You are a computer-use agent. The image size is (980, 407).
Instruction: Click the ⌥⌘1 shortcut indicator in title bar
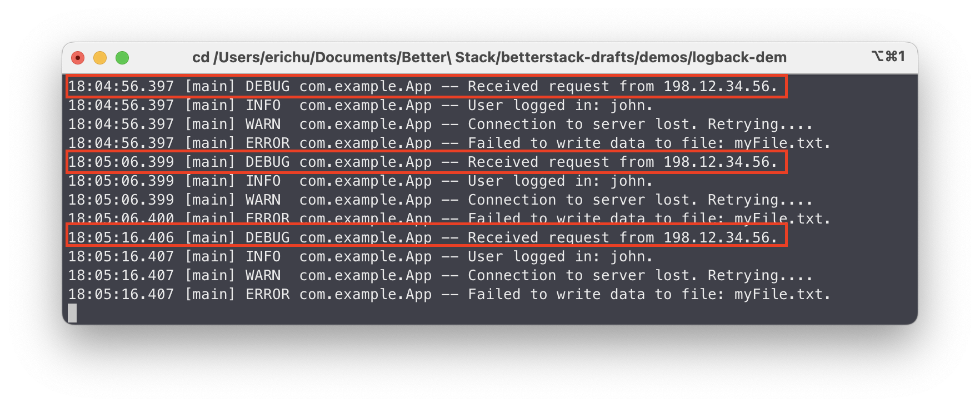[888, 57]
